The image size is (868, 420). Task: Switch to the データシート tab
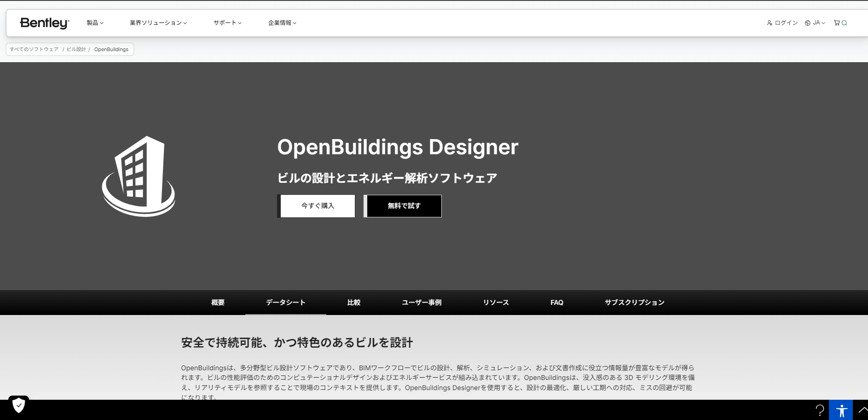(x=286, y=303)
